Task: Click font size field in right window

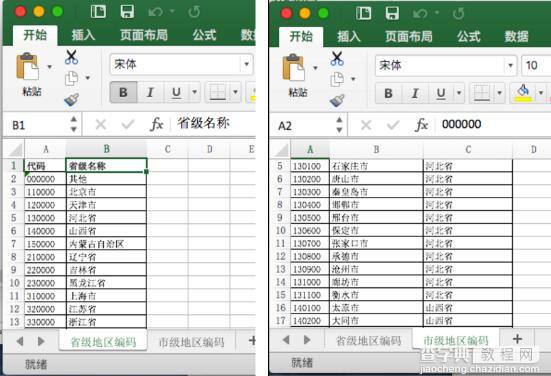Action: pyautogui.click(x=536, y=65)
